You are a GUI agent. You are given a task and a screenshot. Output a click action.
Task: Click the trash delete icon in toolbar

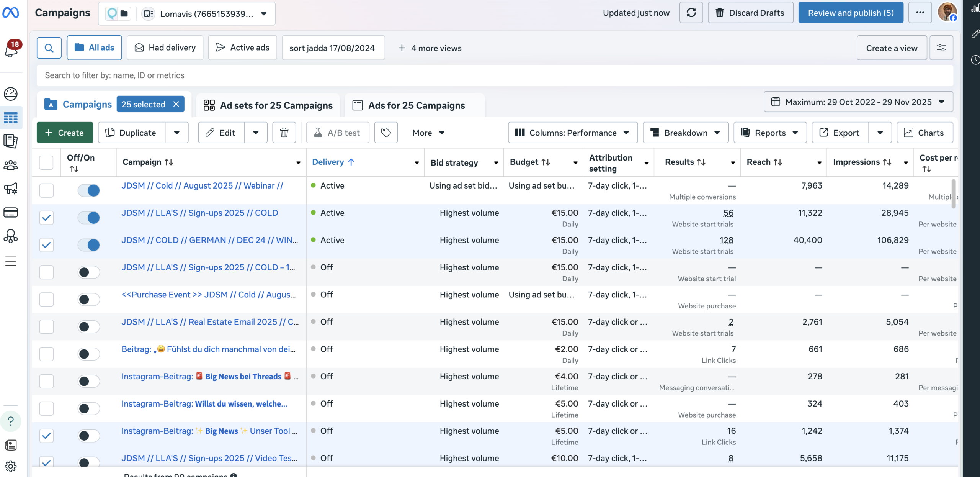[284, 133]
